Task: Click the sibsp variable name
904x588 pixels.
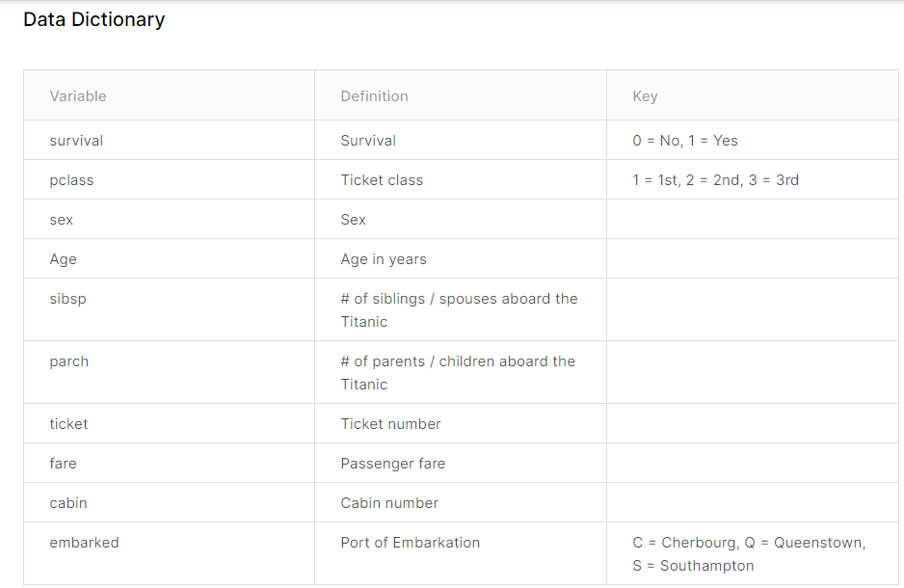Action: [x=67, y=299]
